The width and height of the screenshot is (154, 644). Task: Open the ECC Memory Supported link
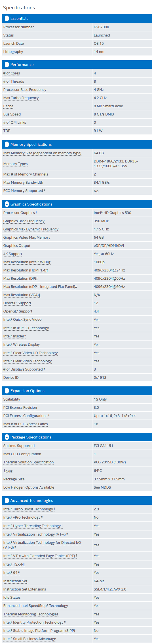[23, 191]
